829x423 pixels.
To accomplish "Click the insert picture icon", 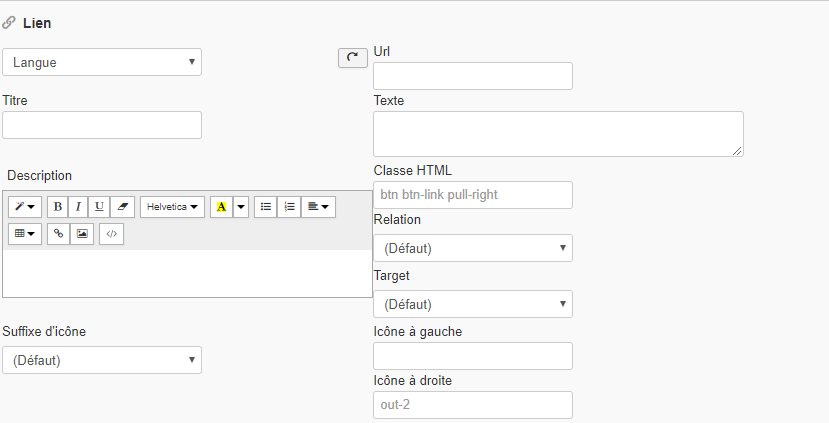I will pos(82,234).
